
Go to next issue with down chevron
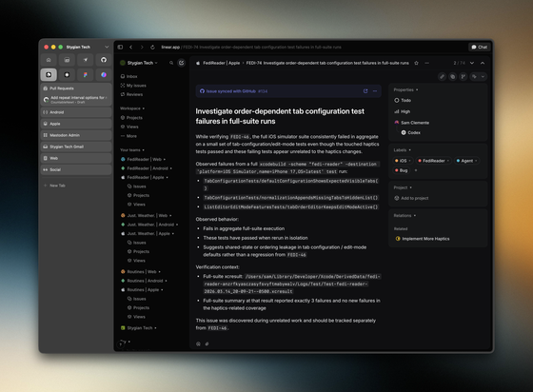(472, 63)
